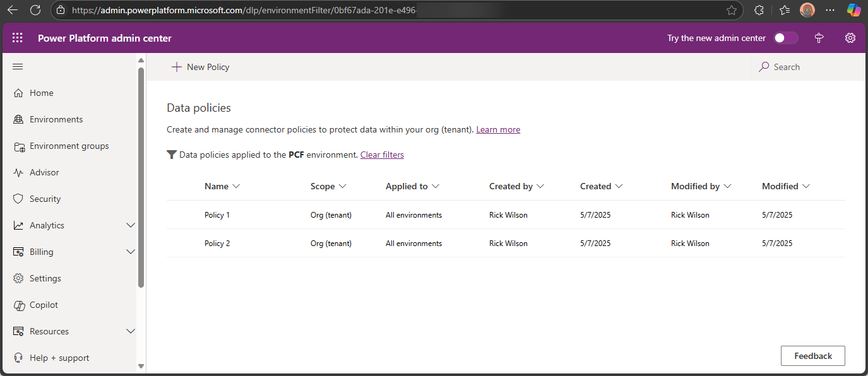Open browser extensions puzzle icon
The width and height of the screenshot is (868, 376).
pyautogui.click(x=759, y=10)
